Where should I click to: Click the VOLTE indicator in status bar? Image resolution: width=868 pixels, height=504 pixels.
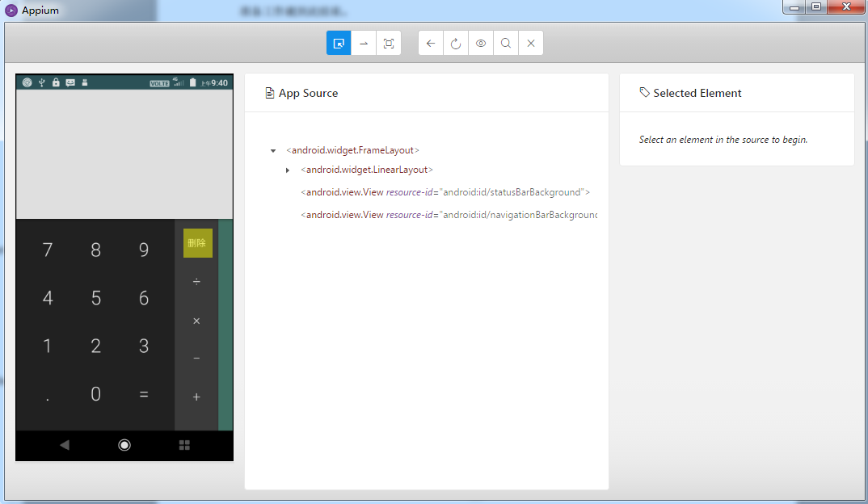click(159, 83)
